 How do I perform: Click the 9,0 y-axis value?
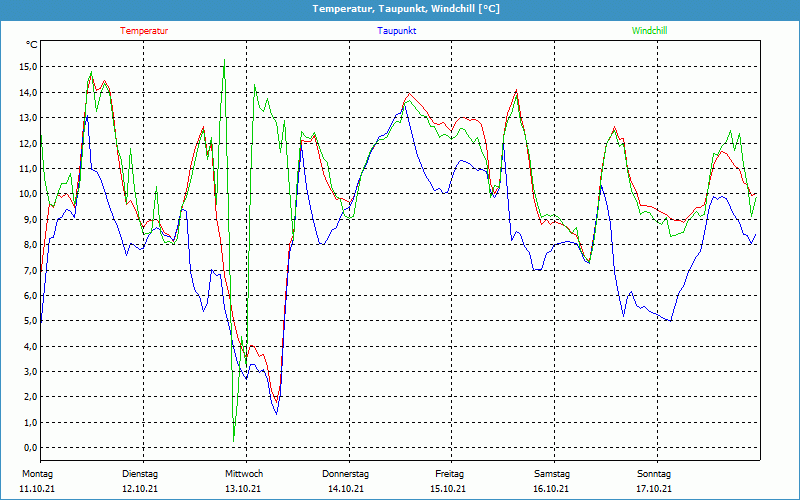pos(31,219)
